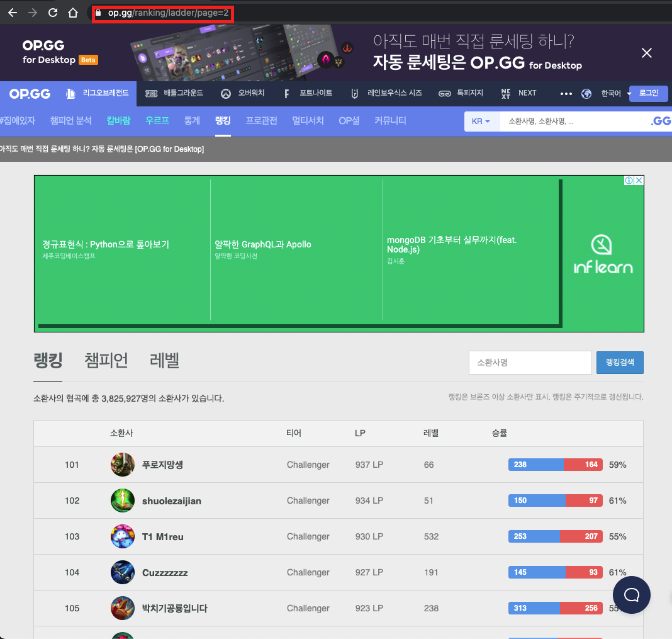
Task: Expand the KR region dropdown
Action: click(x=481, y=122)
